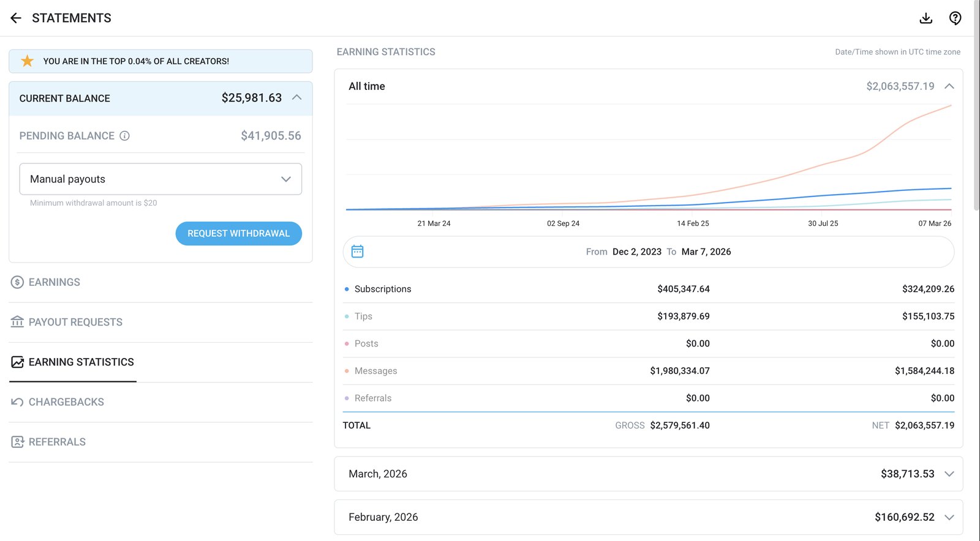
Task: Click the February, 2026 label
Action: (383, 518)
